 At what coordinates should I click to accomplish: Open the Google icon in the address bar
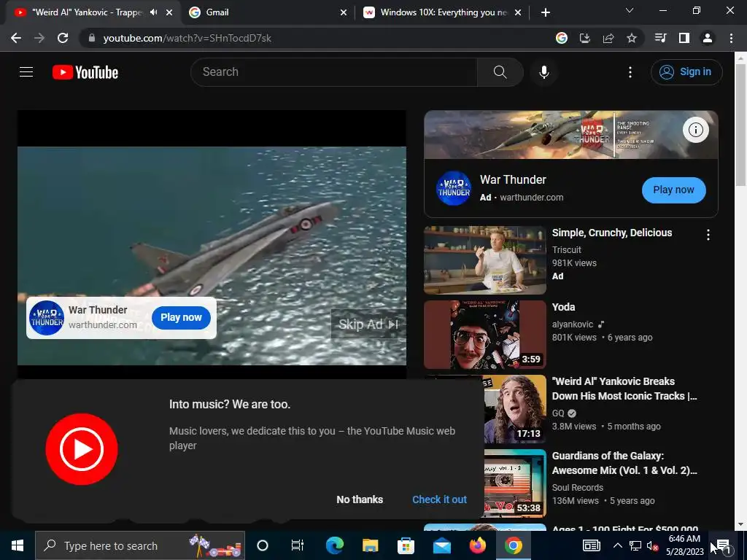[562, 38]
